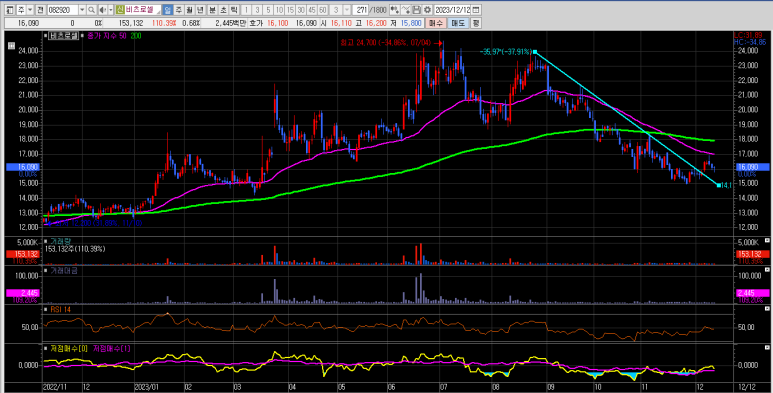This screenshot has width=773, height=393.
Task: Click the magenta 2,445 value tag at right
Action: point(752,293)
